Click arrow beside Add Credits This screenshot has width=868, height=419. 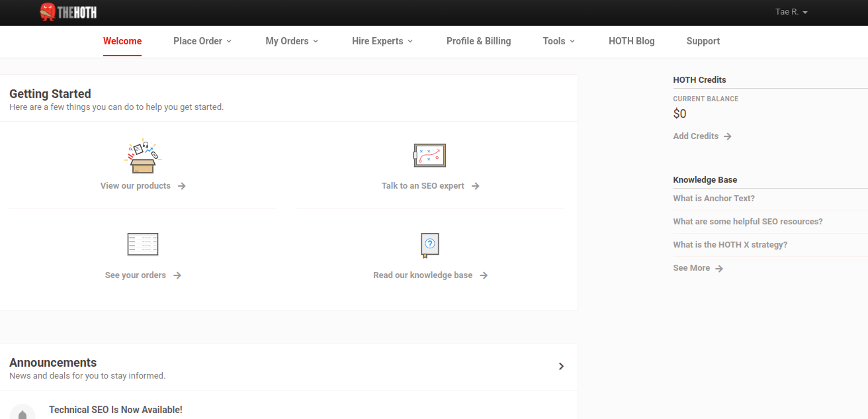[727, 136]
